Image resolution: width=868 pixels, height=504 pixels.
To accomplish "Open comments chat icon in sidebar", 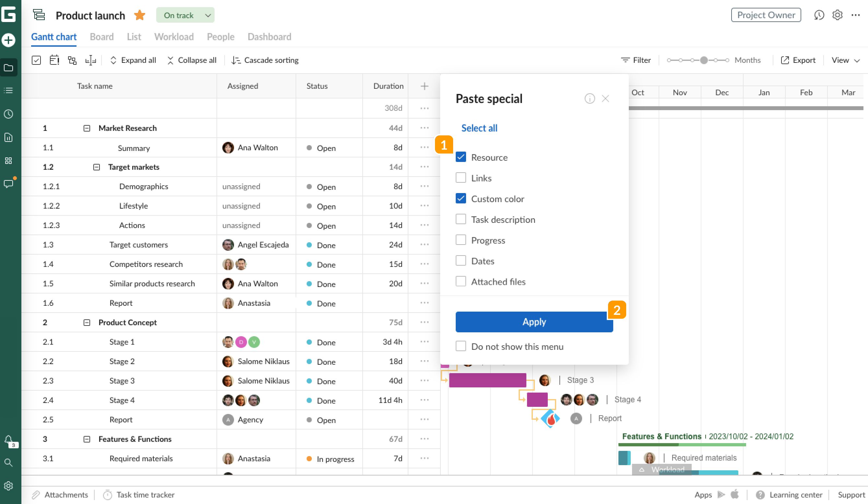I will pos(9,183).
